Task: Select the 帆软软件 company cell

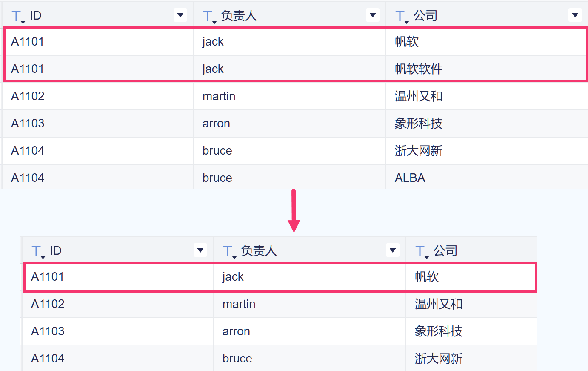Action: (419, 69)
